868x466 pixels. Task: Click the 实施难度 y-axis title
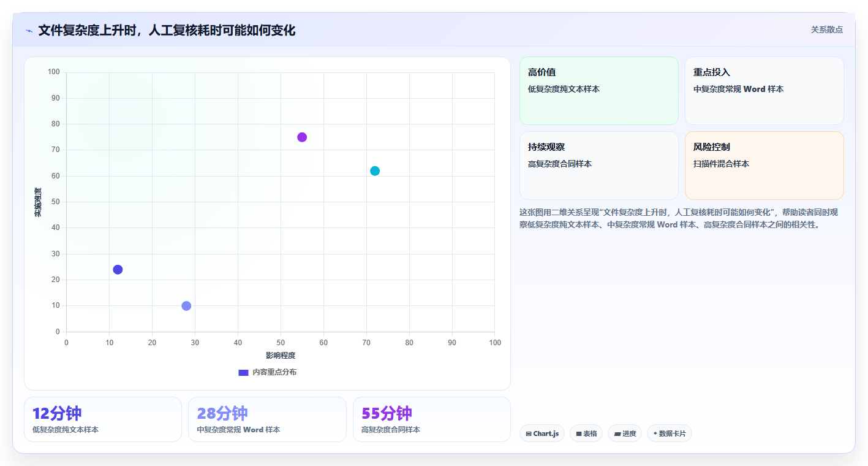[x=38, y=202]
